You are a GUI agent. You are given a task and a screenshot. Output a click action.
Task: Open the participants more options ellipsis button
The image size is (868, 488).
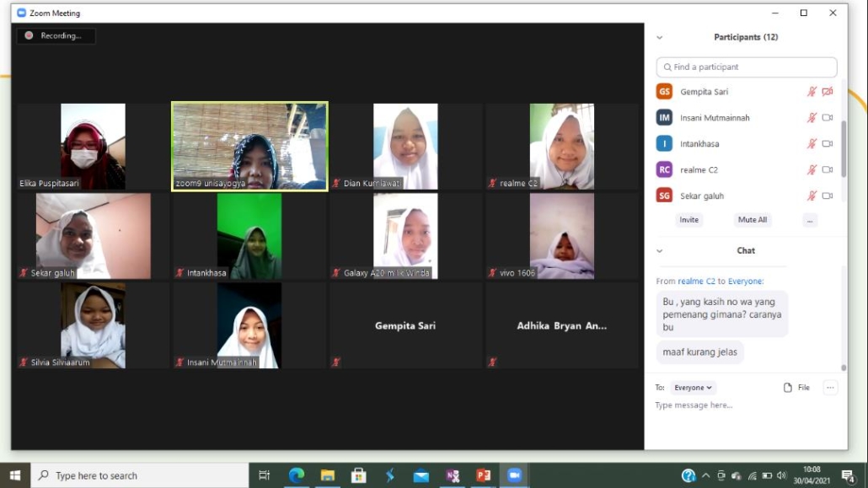point(810,221)
